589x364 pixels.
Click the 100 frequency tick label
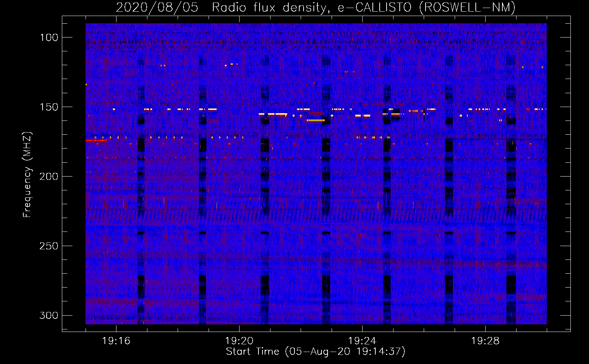coord(49,37)
